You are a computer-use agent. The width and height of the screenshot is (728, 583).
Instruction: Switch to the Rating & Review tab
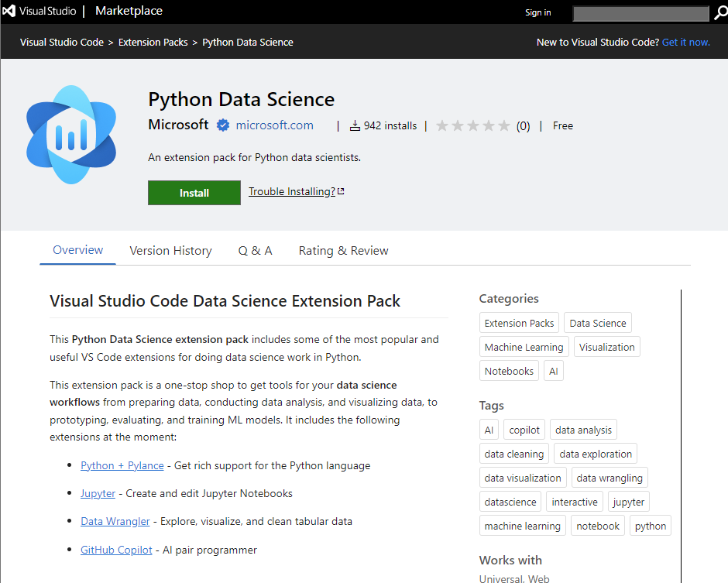pyautogui.click(x=343, y=250)
